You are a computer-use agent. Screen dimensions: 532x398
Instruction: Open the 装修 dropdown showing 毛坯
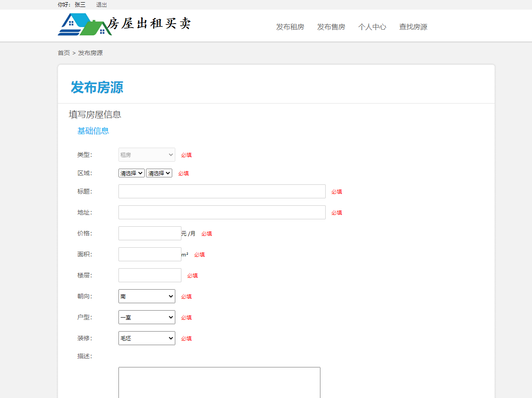point(146,338)
